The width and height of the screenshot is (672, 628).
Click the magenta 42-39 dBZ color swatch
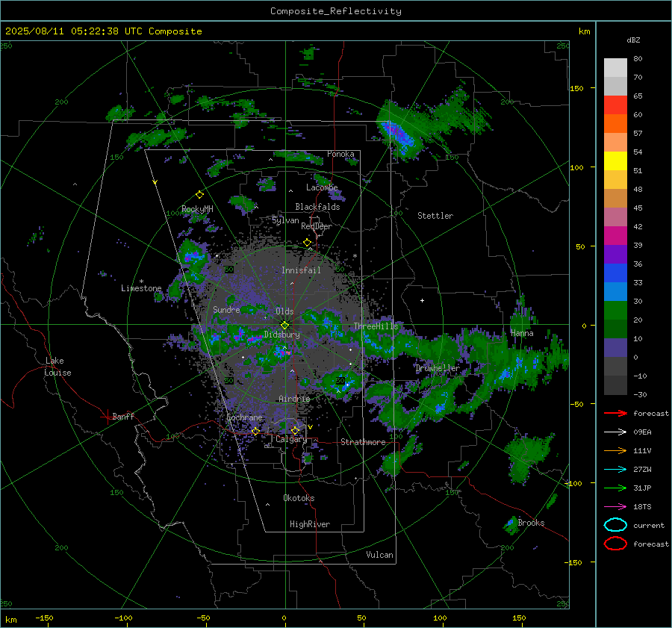point(615,236)
